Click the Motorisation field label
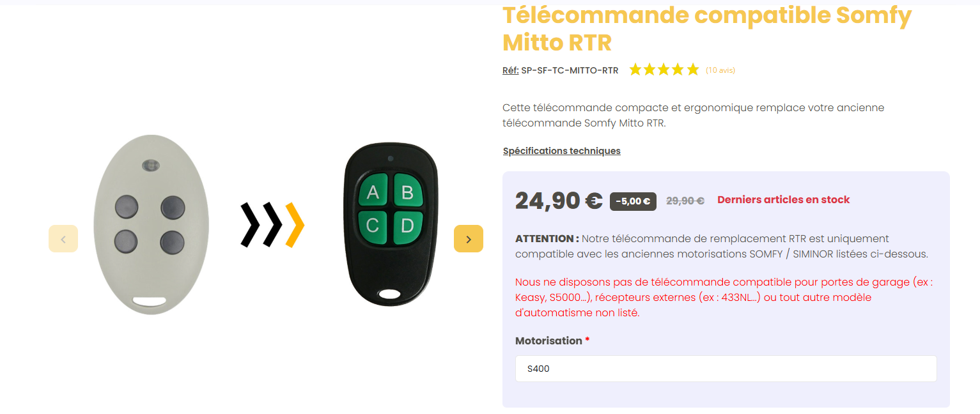The image size is (980, 414). point(548,341)
